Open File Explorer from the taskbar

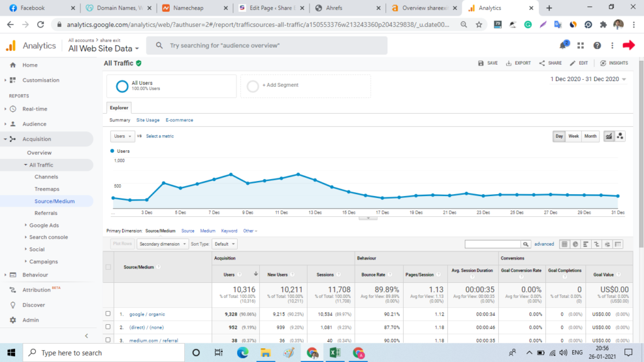point(265,353)
